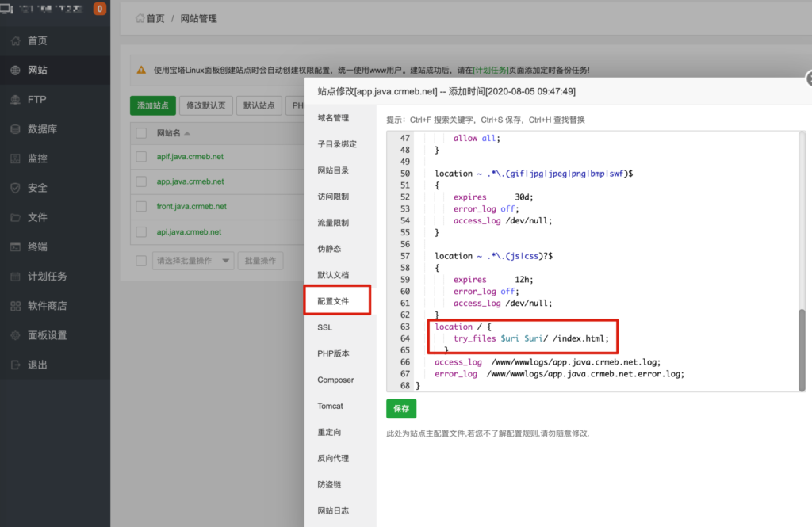
Task: Open 子目录绑定 tab
Action: (337, 144)
